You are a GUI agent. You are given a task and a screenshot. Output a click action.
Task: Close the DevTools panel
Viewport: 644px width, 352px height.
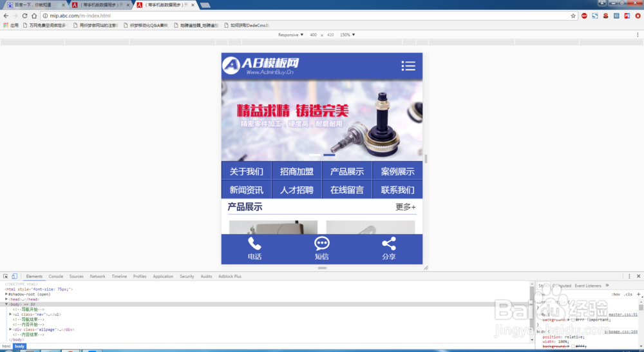click(x=638, y=277)
